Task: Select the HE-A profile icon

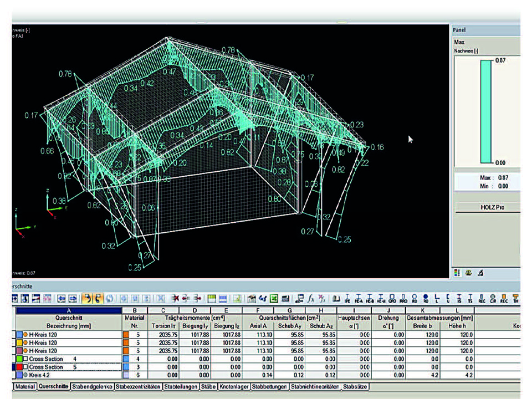Action: (x=359, y=299)
